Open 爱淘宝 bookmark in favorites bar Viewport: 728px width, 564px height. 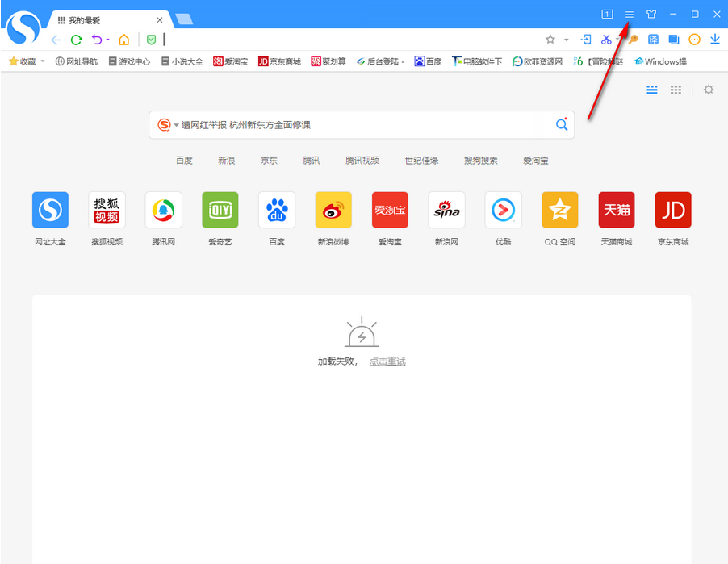(230, 61)
